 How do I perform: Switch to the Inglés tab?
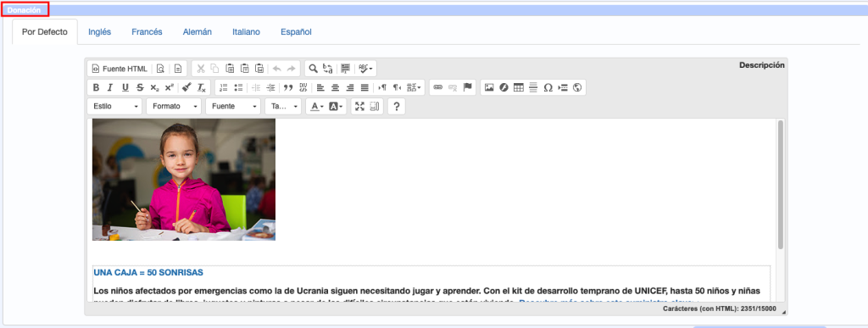tap(100, 32)
